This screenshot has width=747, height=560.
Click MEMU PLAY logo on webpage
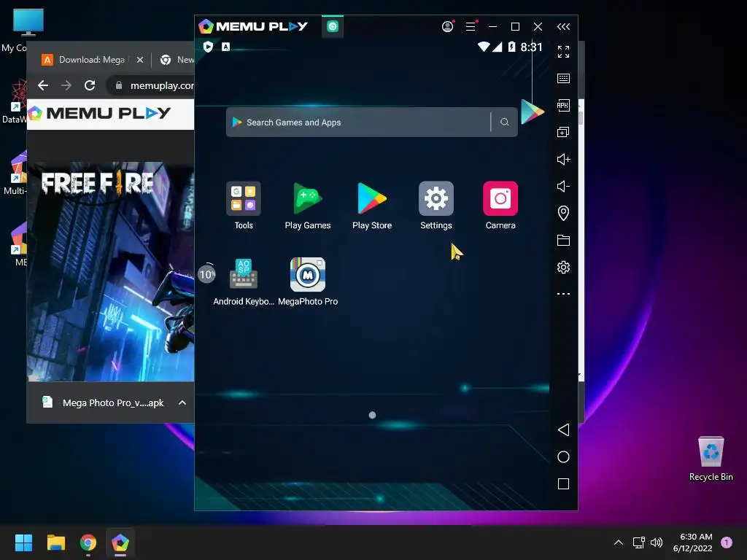click(x=99, y=113)
